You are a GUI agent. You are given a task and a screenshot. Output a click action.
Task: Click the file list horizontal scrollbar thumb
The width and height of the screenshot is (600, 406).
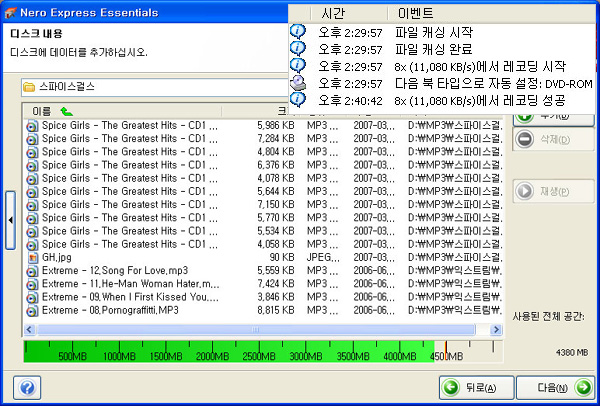[256, 329]
